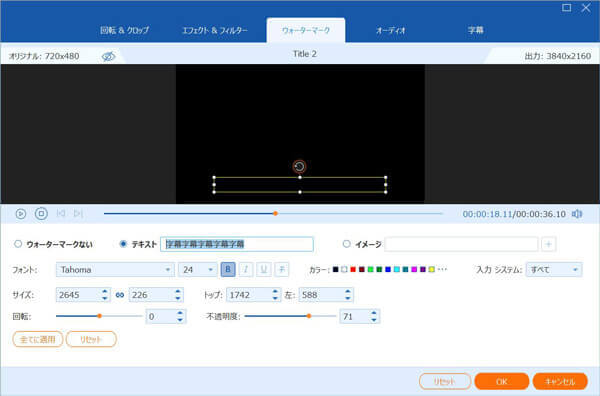Pick the bright red color swatch
Screen dimensions: 600x396
353,269
